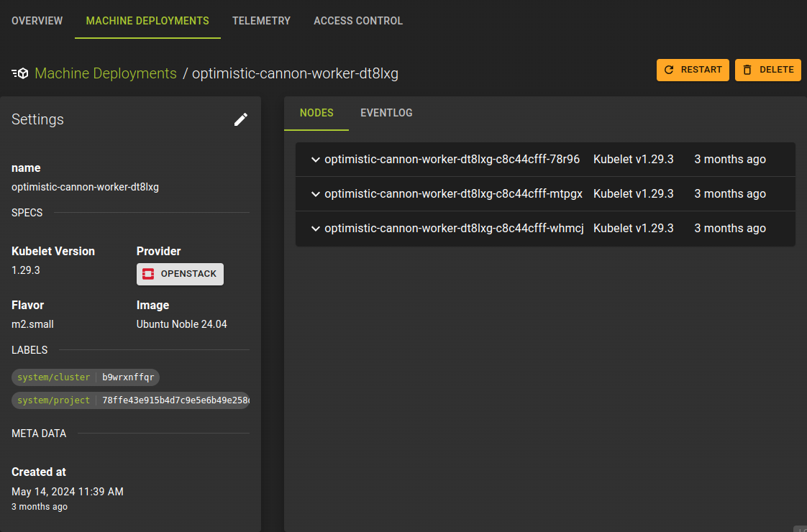807x532 pixels.
Task: Click the LABELS section heading
Action: point(29,350)
